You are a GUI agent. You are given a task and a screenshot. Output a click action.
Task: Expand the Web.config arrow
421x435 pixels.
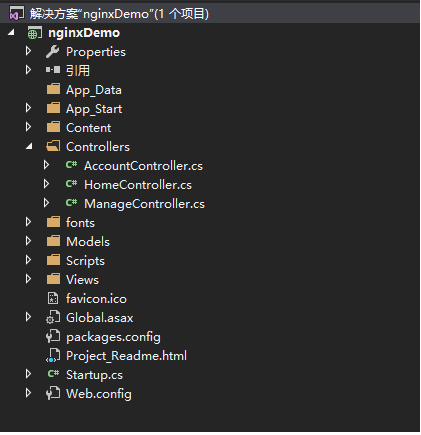(x=29, y=393)
